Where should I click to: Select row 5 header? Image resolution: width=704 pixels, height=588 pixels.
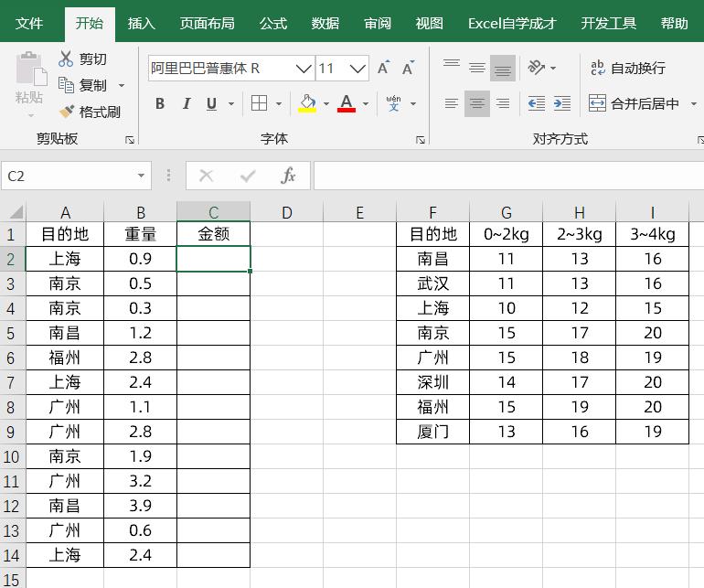pyautogui.click(x=11, y=333)
